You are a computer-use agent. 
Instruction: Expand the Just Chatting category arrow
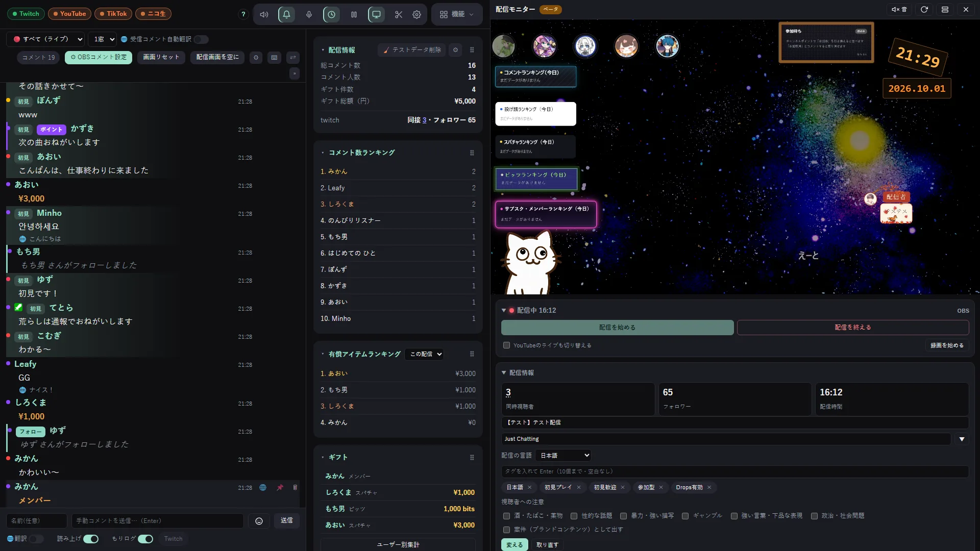pyautogui.click(x=962, y=439)
